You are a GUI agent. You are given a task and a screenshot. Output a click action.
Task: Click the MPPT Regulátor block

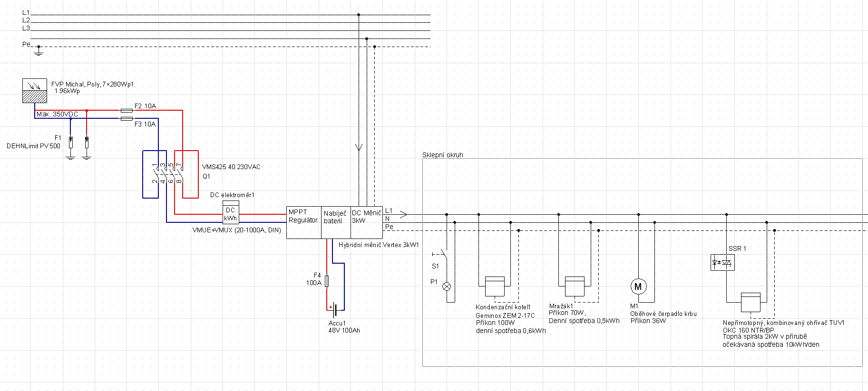(x=304, y=222)
